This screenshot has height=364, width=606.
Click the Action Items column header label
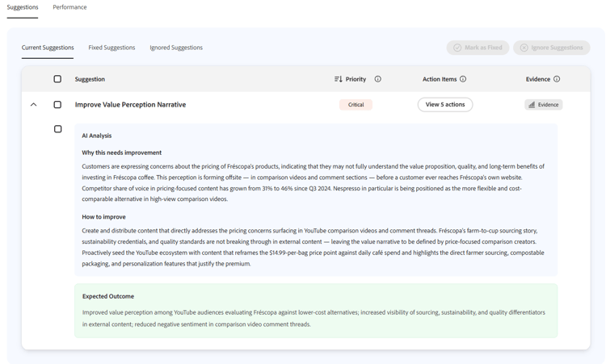coord(440,79)
